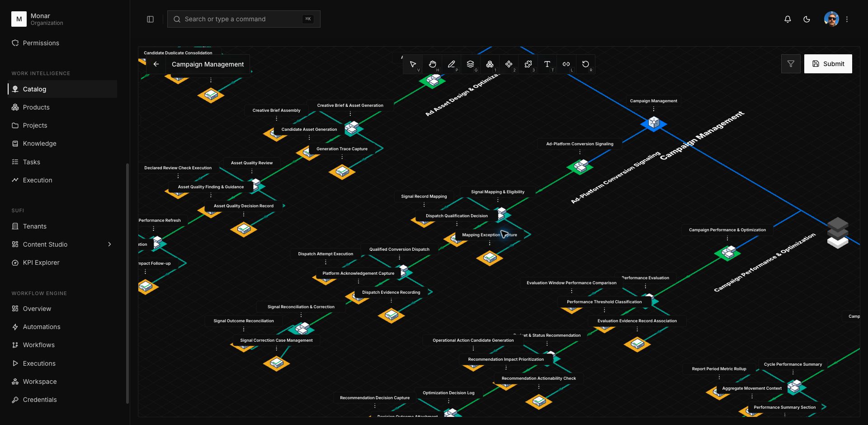Screen dimensions: 868x425
Task: Click the sidebar vertical scrollbar
Action: coord(127,283)
